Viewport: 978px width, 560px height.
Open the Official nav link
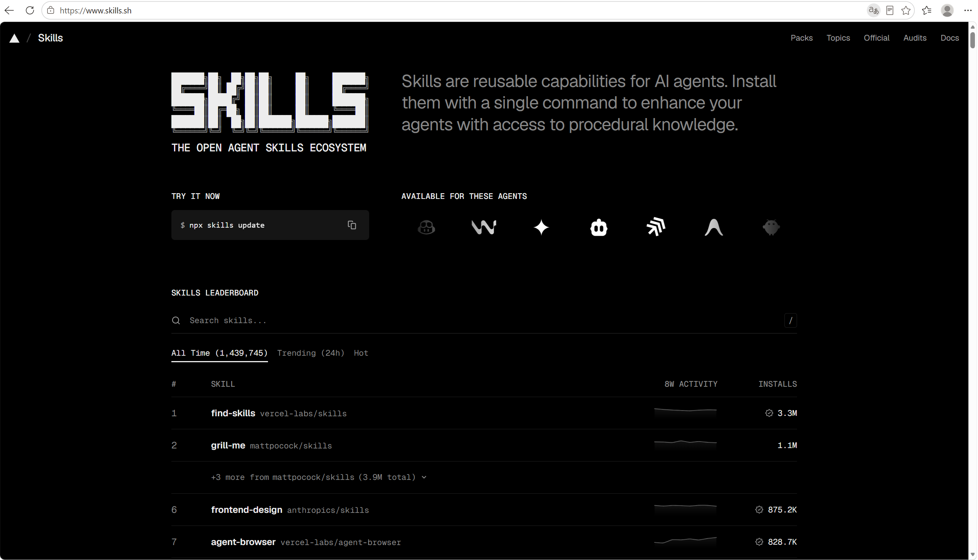click(x=876, y=38)
